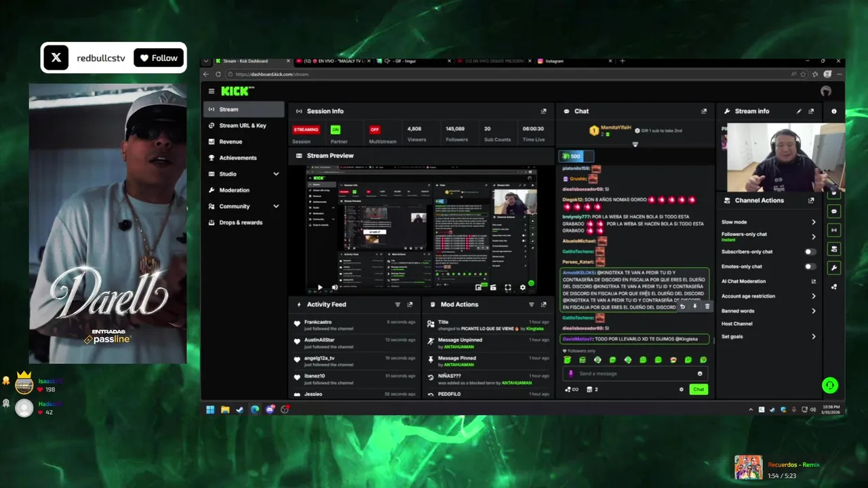Viewport: 868px width, 488px height.
Task: Edit stream info with pencil icon
Action: tap(799, 111)
